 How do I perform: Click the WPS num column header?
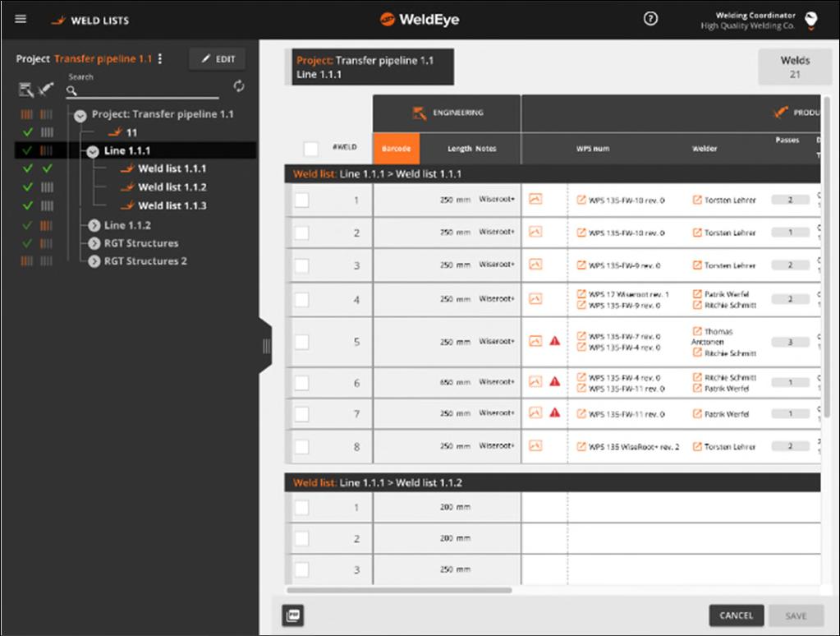click(x=593, y=149)
